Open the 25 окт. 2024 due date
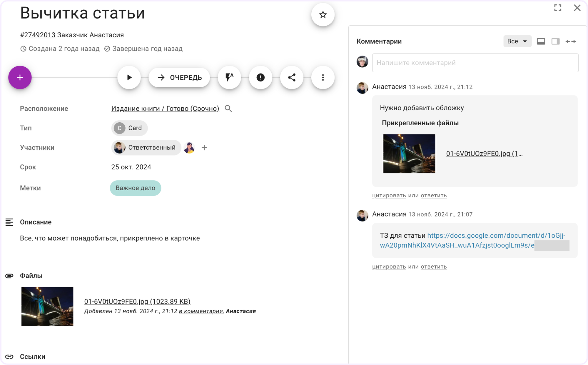The image size is (588, 365). [x=131, y=167]
